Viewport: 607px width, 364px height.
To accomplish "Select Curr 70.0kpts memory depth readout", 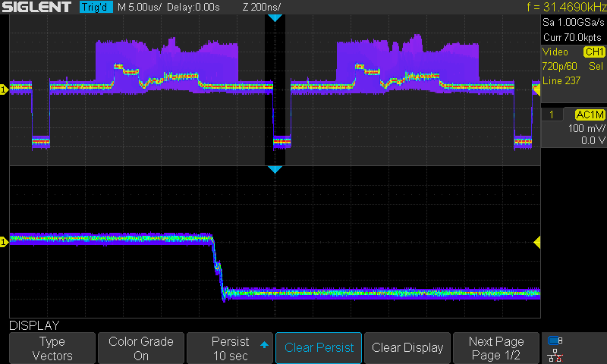I will (x=572, y=37).
